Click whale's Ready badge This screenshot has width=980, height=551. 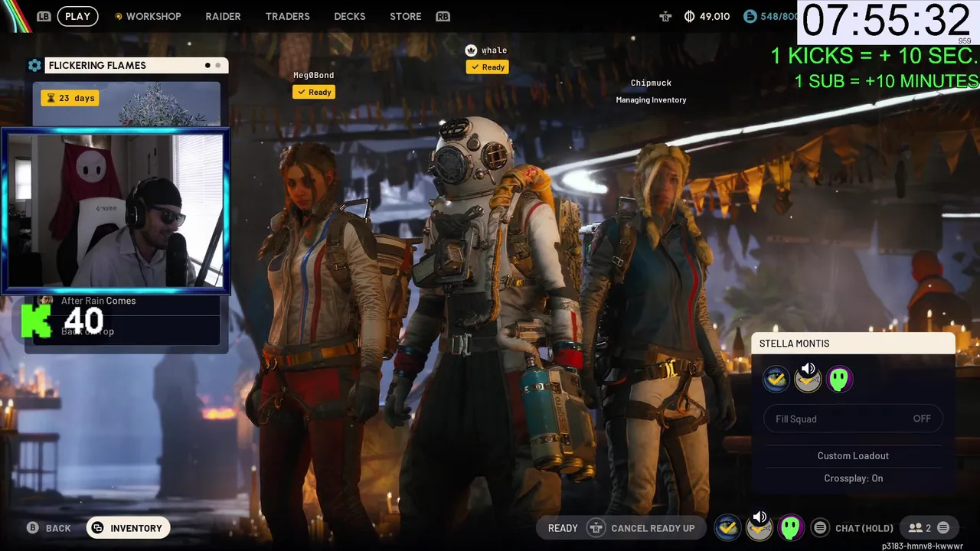(x=488, y=67)
